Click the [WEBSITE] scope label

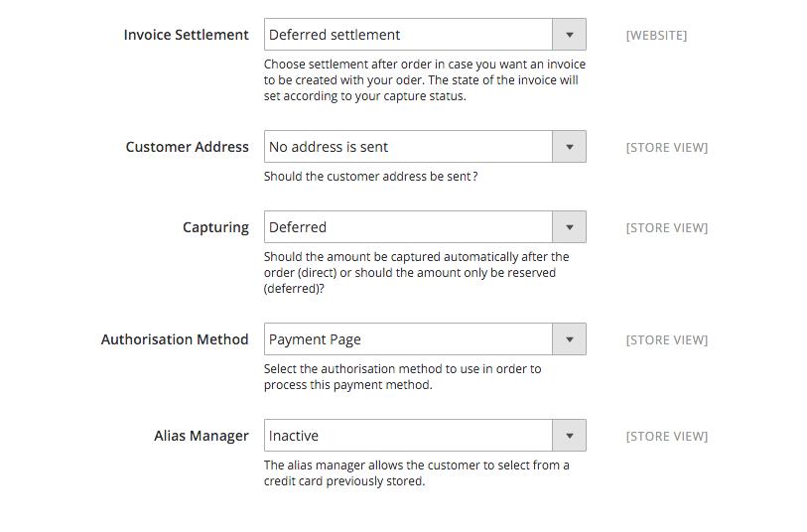click(x=656, y=36)
